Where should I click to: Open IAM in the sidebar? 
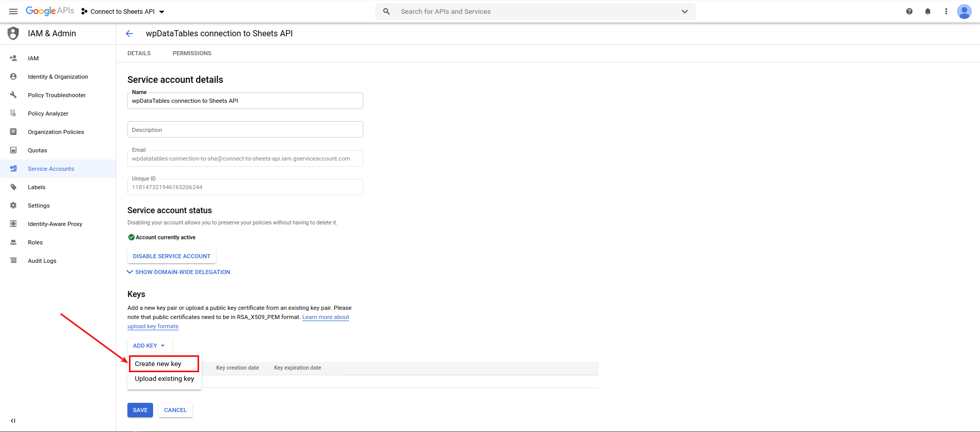(58, 58)
